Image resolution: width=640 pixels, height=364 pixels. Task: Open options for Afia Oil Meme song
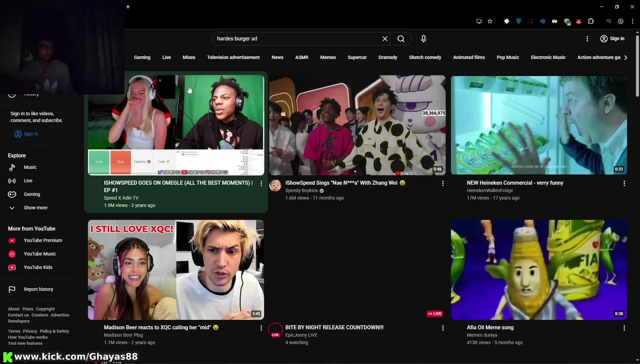pyautogui.click(x=624, y=328)
